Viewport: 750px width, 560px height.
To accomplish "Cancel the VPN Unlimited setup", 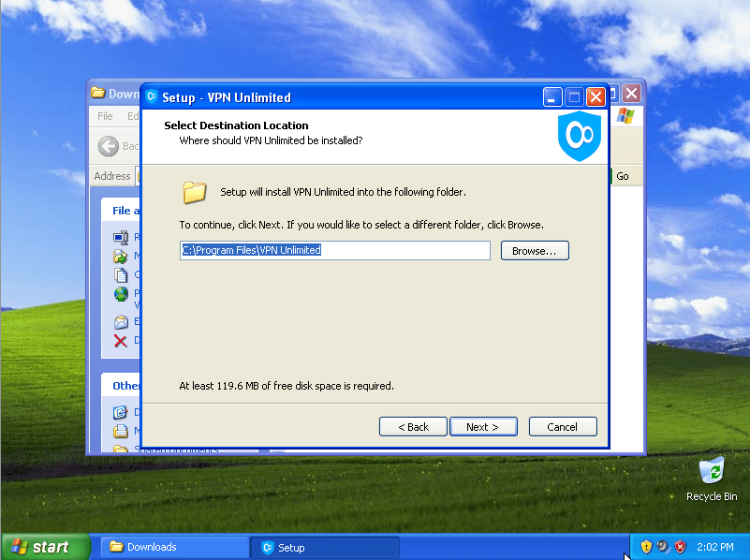I will click(x=562, y=426).
